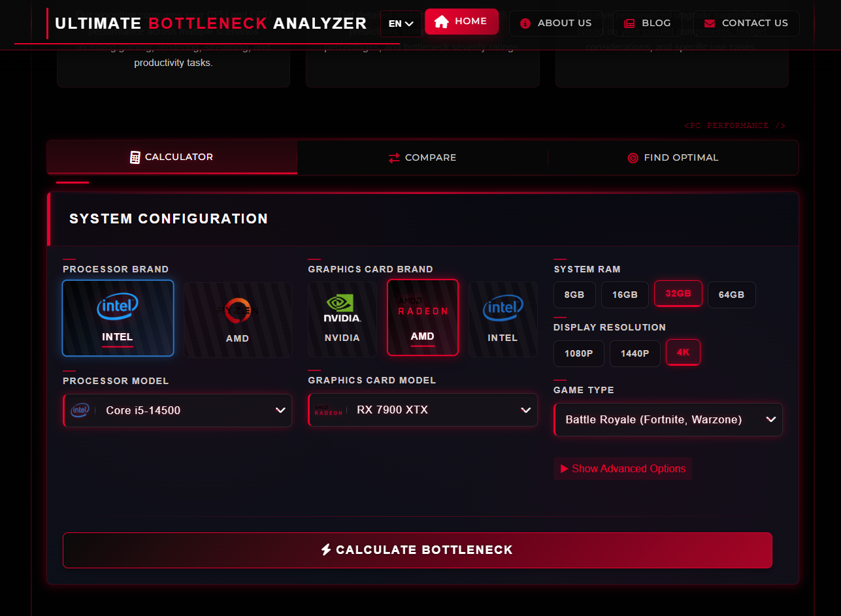Switch to the Find Optimal tab
The image size is (841, 616).
(x=673, y=157)
